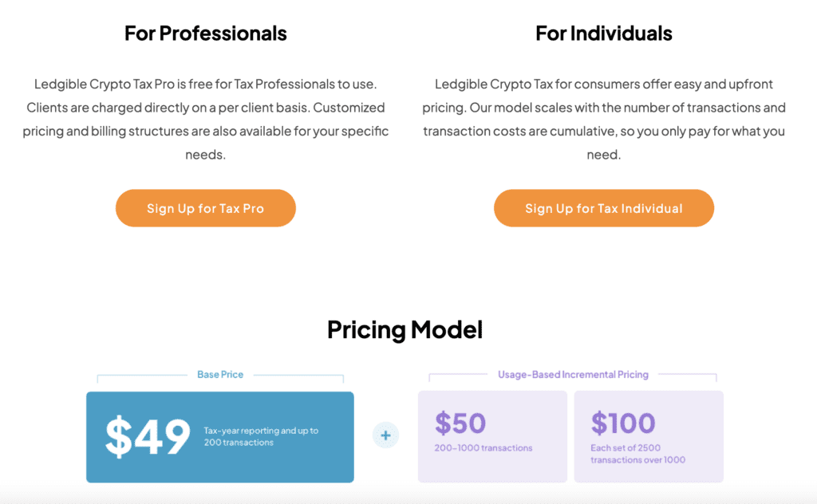Click the Ledgible Crypto Tax Pro paragraph
The width and height of the screenshot is (817, 504).
(x=205, y=120)
